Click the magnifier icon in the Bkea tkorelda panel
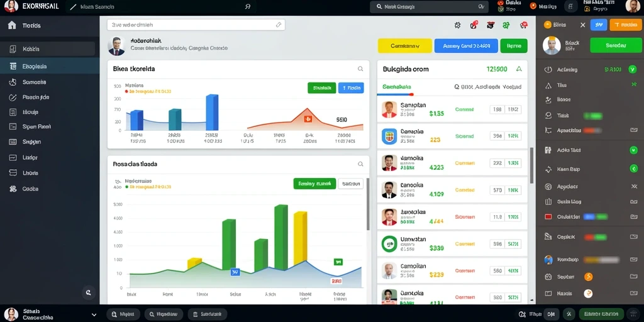Image resolution: width=644 pixels, height=322 pixels. click(360, 69)
